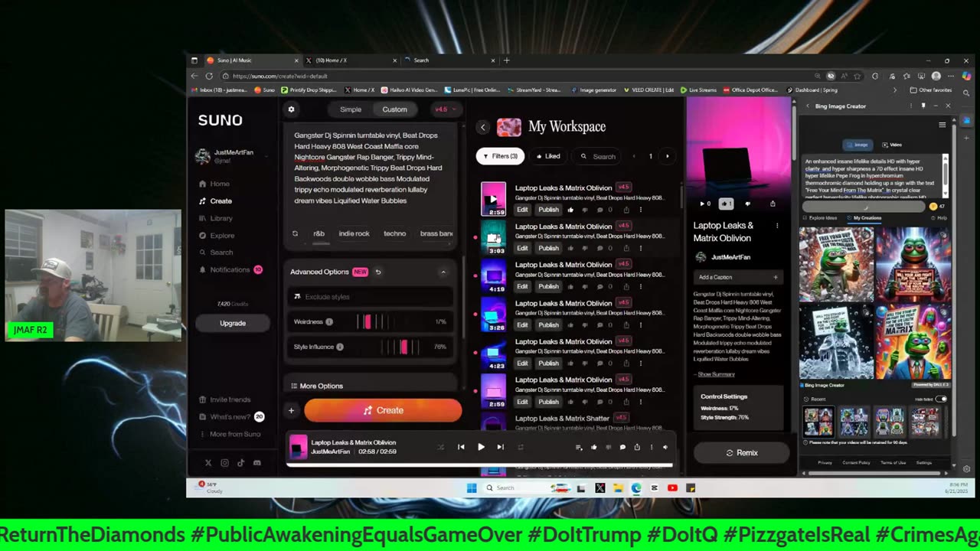Open Suno's TikTok icon
Image resolution: width=980 pixels, height=551 pixels.
click(x=240, y=463)
